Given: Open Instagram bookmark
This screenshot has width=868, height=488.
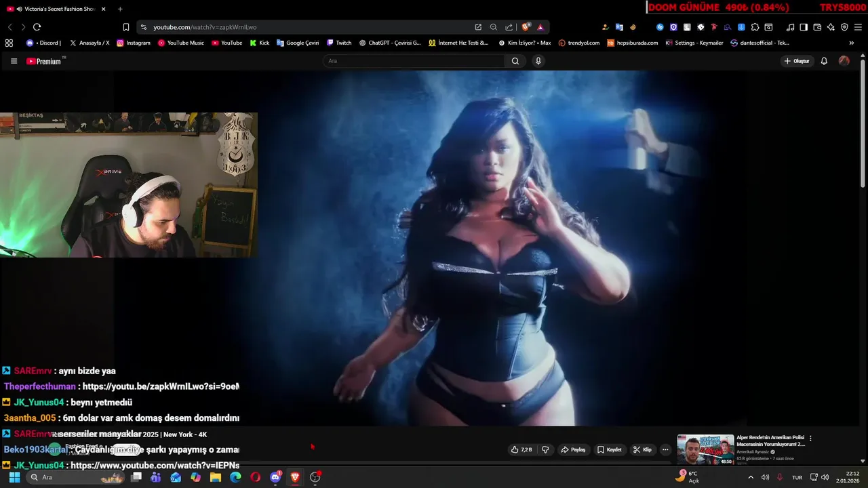Looking at the screenshot, I should pos(134,43).
